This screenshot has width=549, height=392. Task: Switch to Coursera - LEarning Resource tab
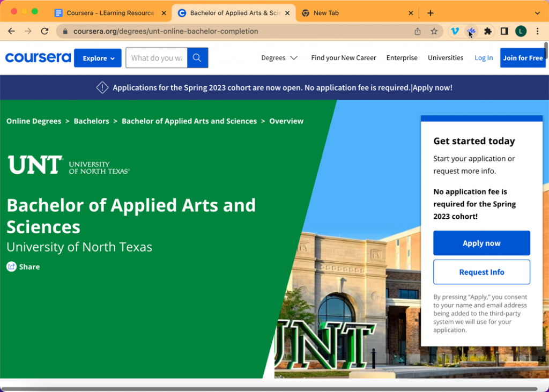click(110, 13)
